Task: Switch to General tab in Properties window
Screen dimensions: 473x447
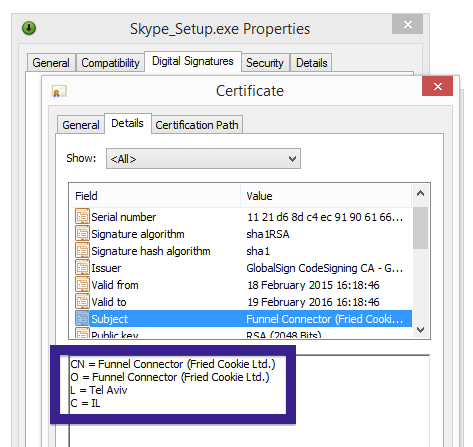Action: pyautogui.click(x=51, y=63)
